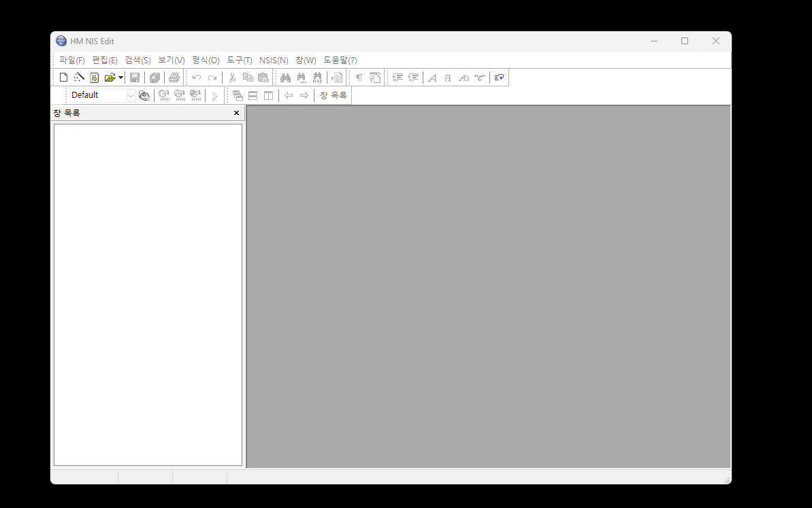Compile the script (first 10101 icon)
Viewport: 812px width, 508px height.
pyautogui.click(x=164, y=95)
